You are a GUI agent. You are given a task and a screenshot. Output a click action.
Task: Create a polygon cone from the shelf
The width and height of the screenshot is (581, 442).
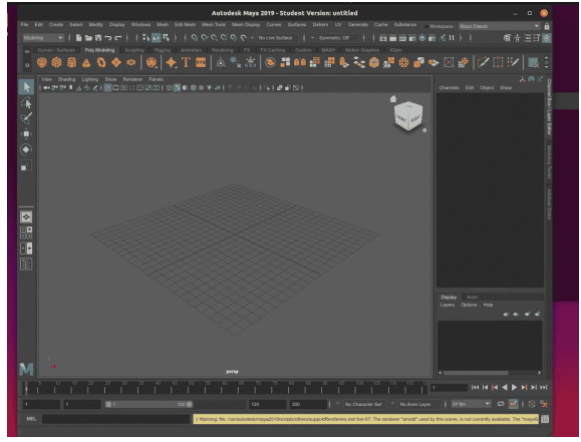[x=86, y=62]
